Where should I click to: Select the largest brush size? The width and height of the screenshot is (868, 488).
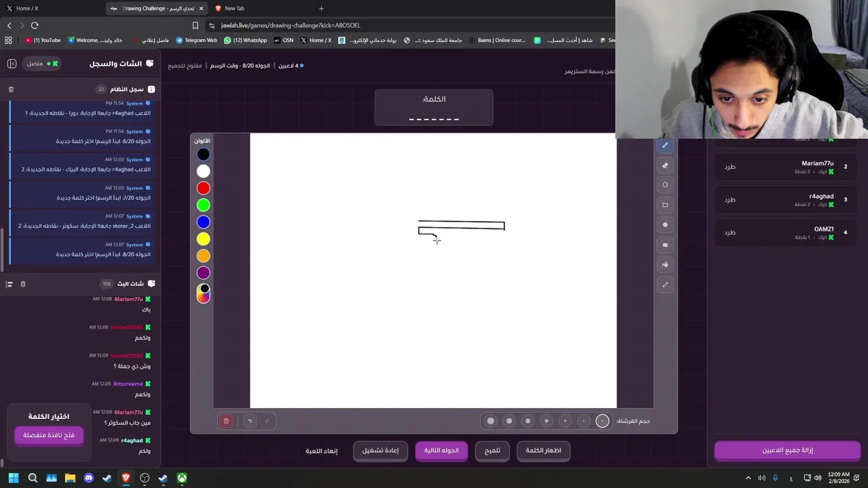[x=490, y=421]
